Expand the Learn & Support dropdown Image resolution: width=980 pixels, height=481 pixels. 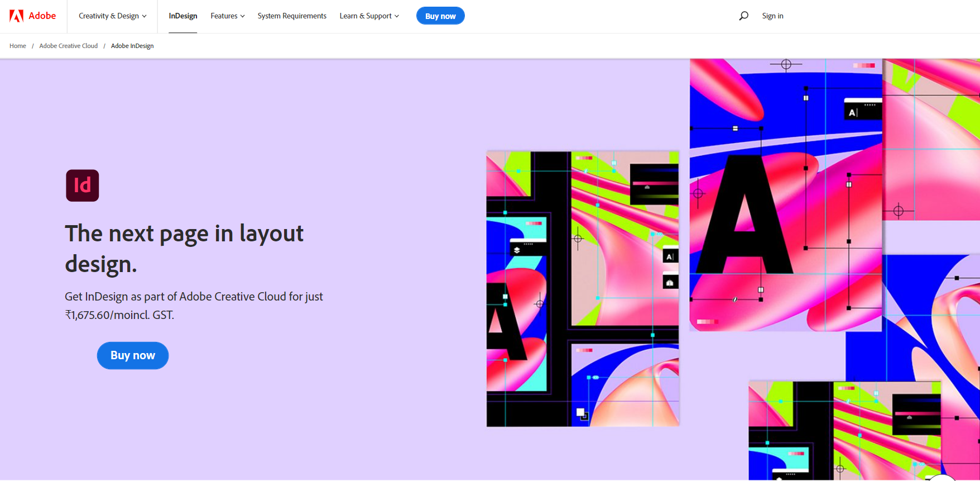pyautogui.click(x=369, y=16)
